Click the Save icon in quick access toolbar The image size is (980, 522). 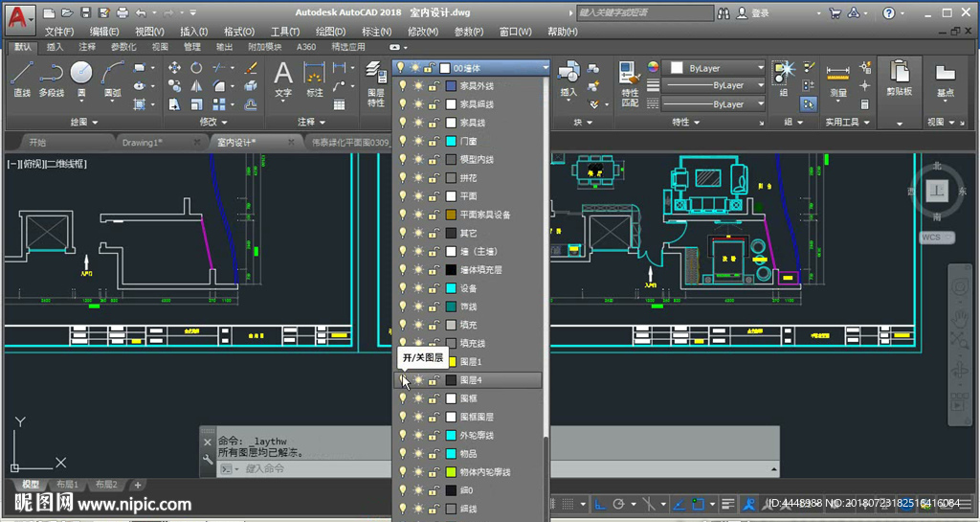pyautogui.click(x=86, y=12)
